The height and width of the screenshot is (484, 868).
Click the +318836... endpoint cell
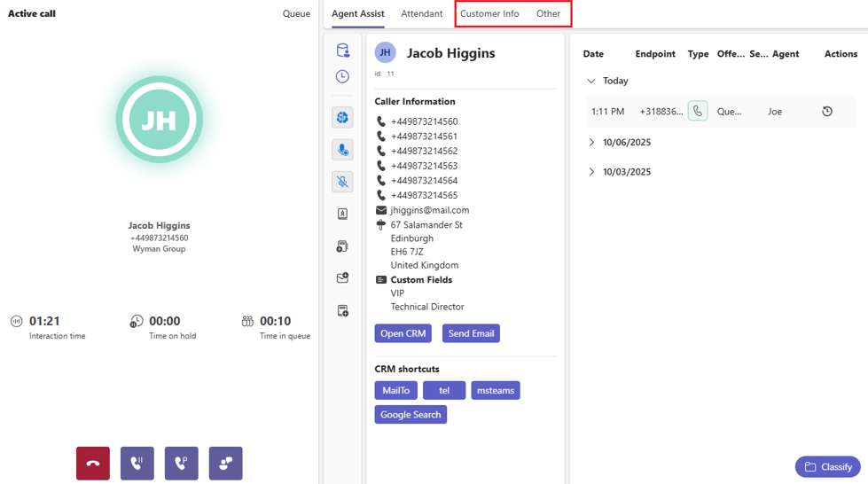[661, 112]
